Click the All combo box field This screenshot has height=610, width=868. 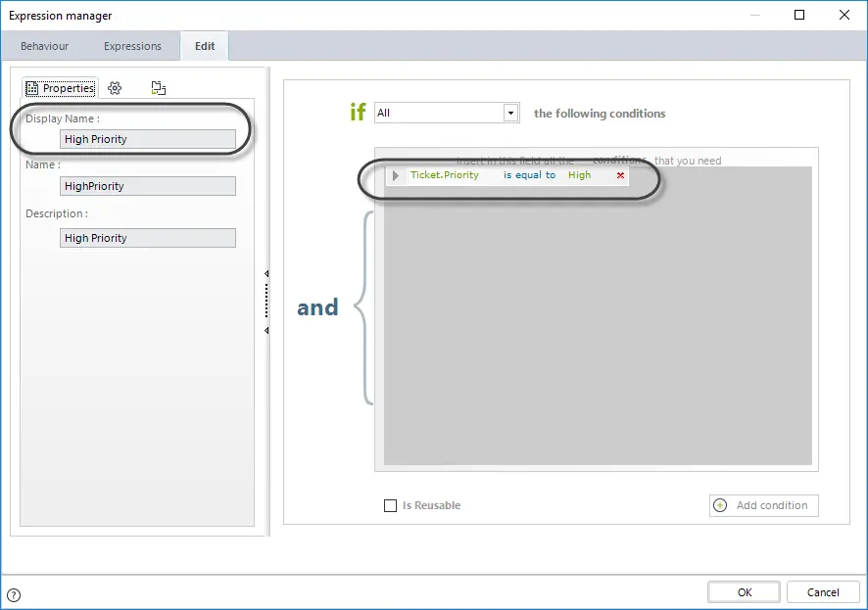(447, 113)
